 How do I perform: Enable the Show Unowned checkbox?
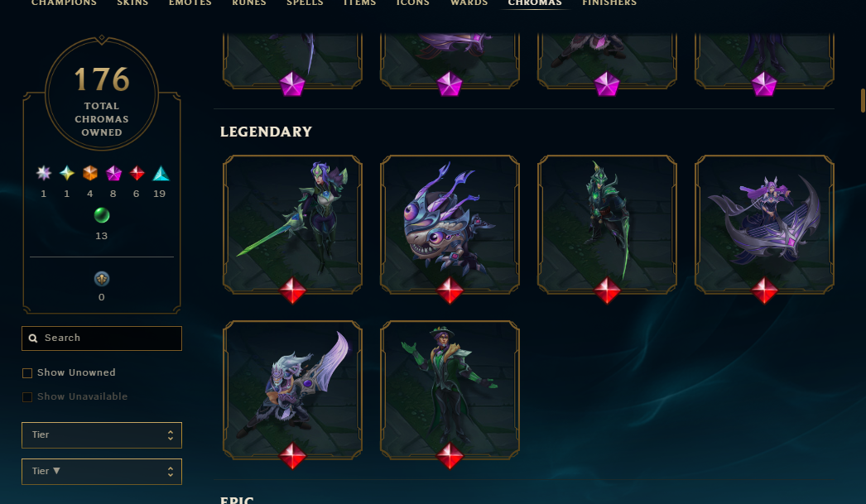coord(27,373)
